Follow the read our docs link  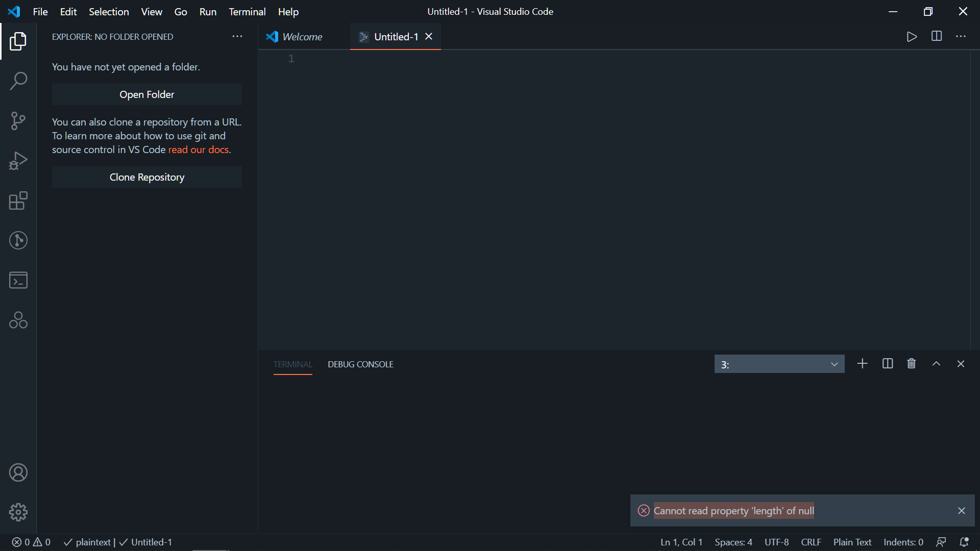198,149
